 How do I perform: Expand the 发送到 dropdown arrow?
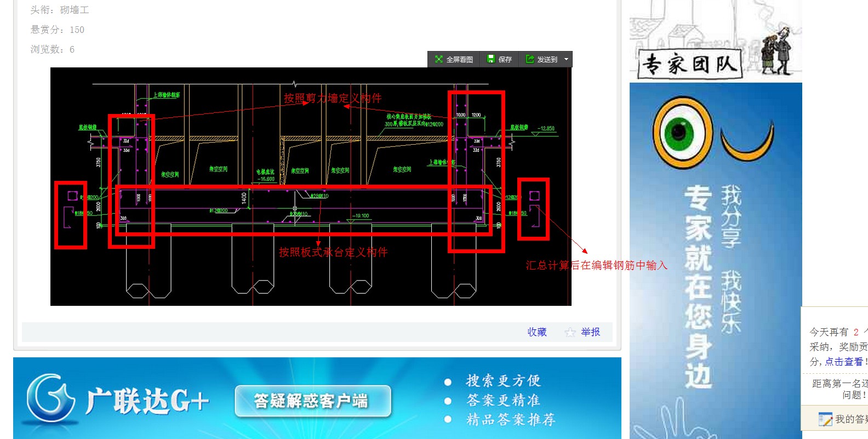coord(566,59)
